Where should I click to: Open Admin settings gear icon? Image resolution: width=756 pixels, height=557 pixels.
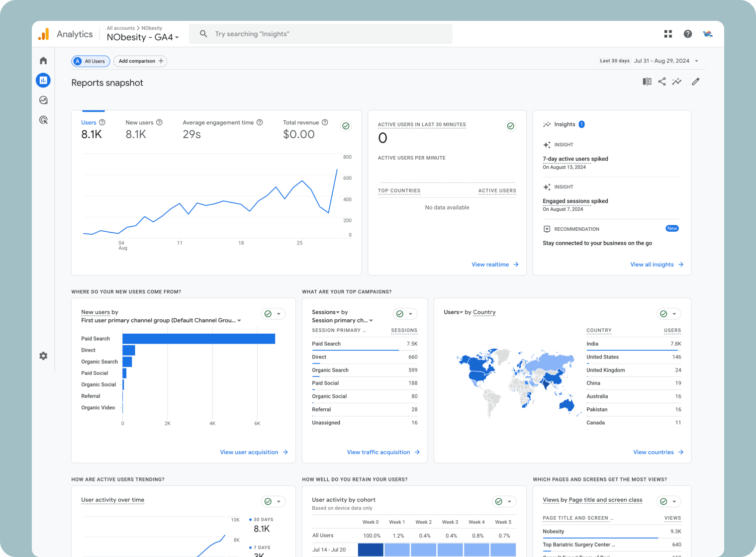click(x=43, y=356)
